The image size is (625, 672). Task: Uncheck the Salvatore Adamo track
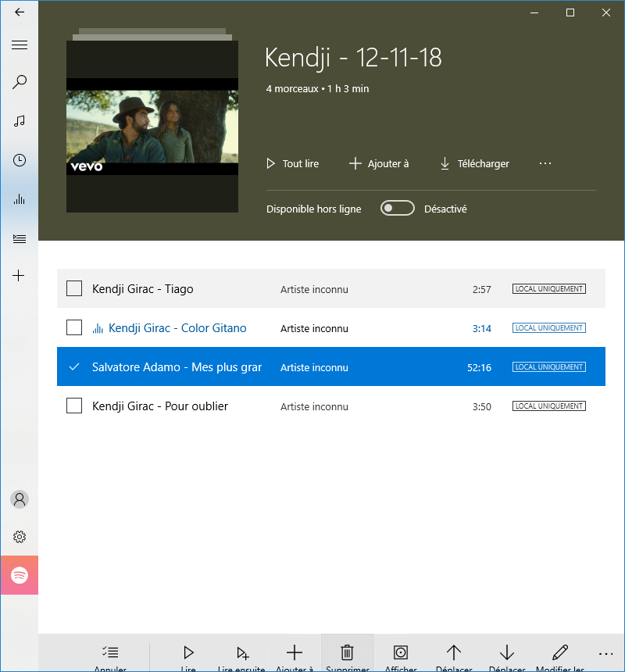pyautogui.click(x=74, y=366)
